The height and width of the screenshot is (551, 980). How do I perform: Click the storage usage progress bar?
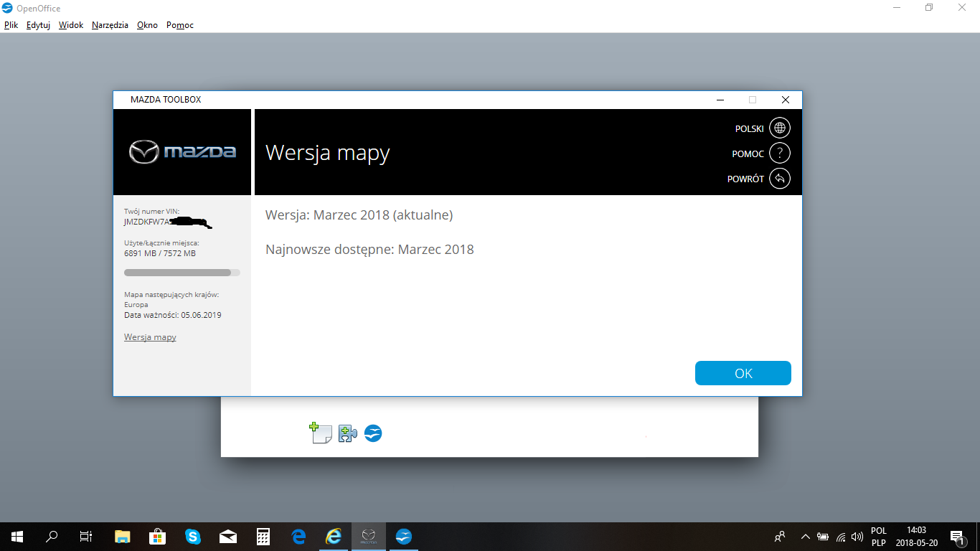182,273
